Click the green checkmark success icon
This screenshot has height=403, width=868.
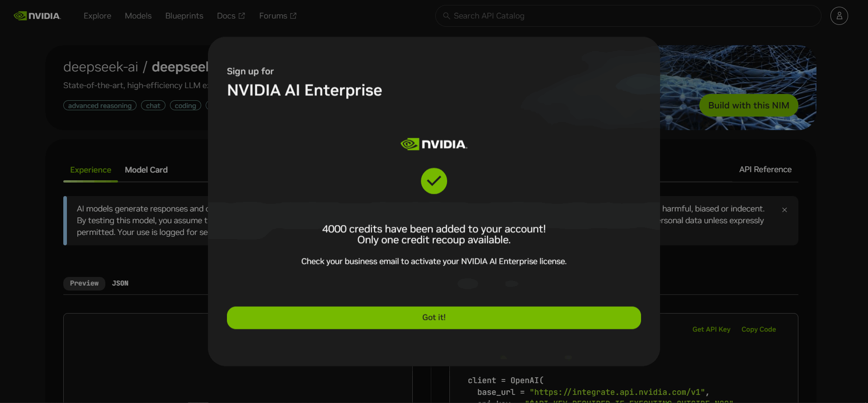pos(434,181)
